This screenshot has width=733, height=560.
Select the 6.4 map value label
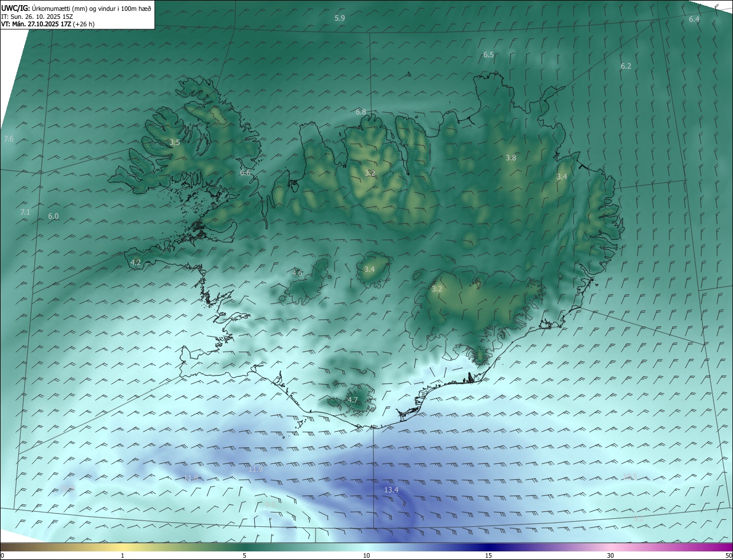tap(694, 19)
